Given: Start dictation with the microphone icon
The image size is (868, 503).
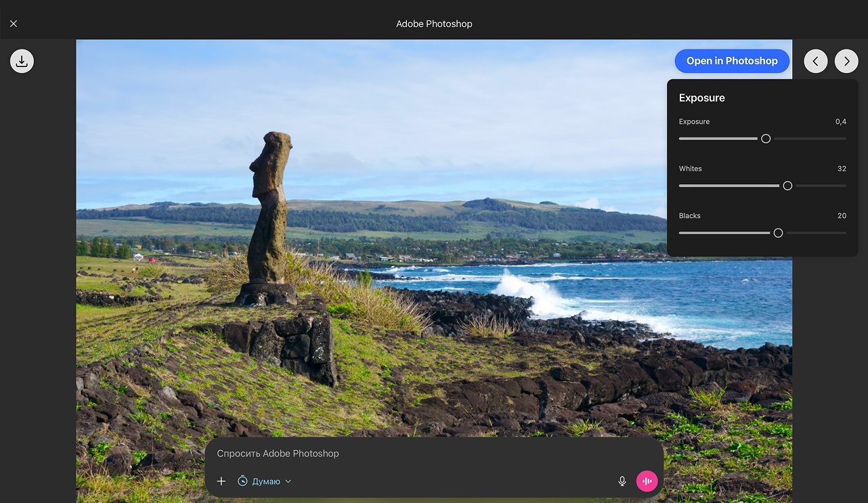Looking at the screenshot, I should point(622,481).
